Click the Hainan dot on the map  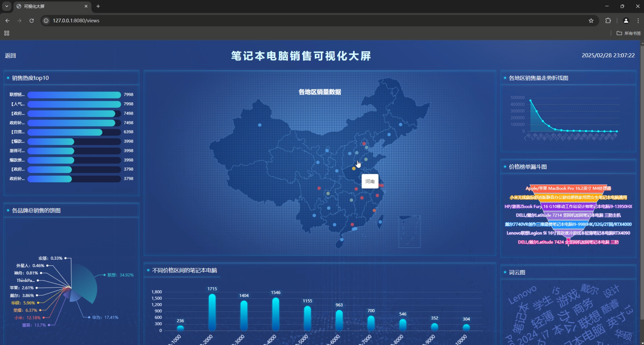pyautogui.click(x=342, y=240)
